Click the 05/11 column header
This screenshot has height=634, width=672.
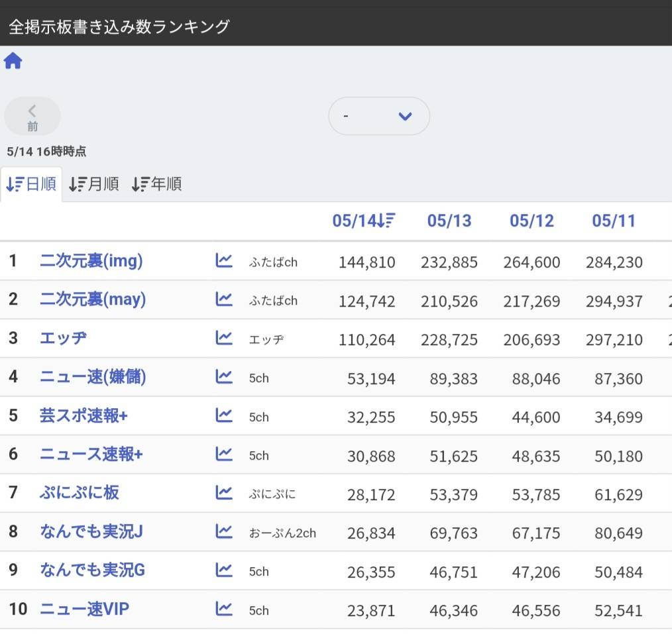click(614, 221)
